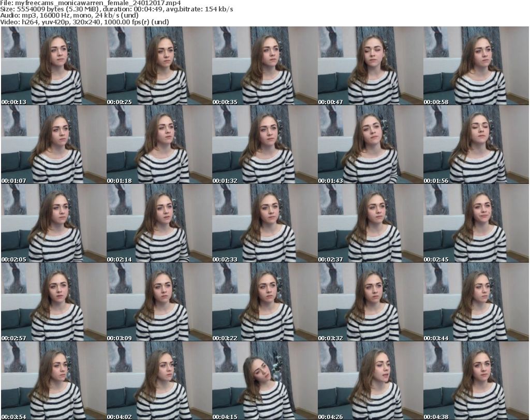
Task: Click the frame marked 00:04:15
Action: tap(264, 381)
